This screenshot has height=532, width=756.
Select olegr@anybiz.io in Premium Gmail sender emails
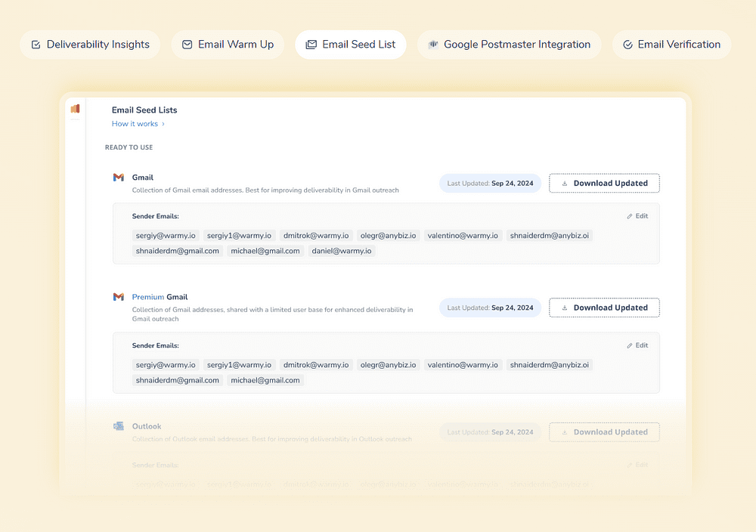388,365
